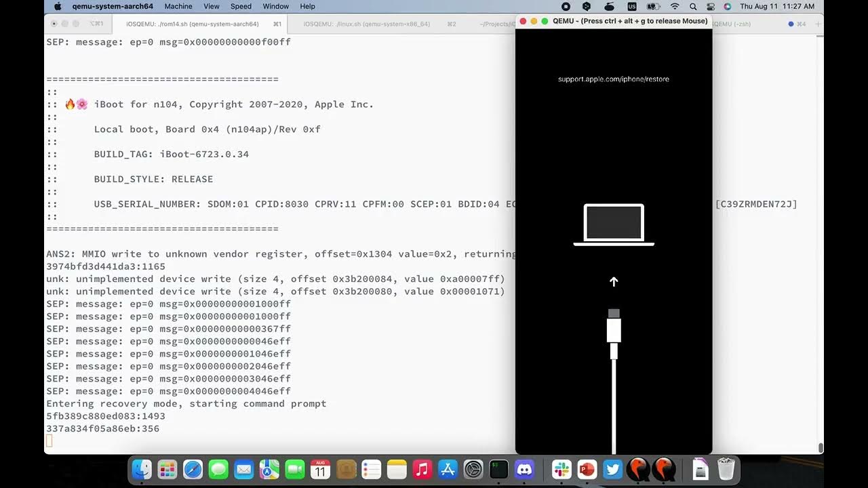
Task: Launch PowerPoint from the dock
Action: point(587,469)
